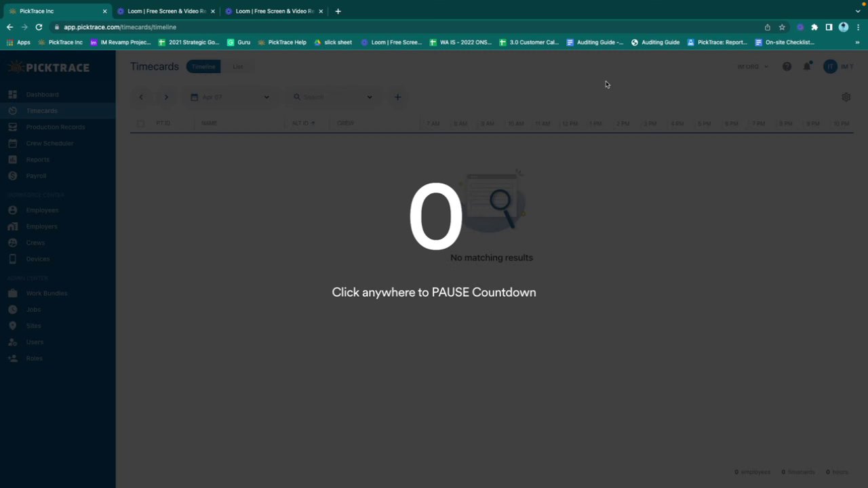Viewport: 868px width, 488px height.
Task: Click the settings gear icon
Action: pos(846,97)
